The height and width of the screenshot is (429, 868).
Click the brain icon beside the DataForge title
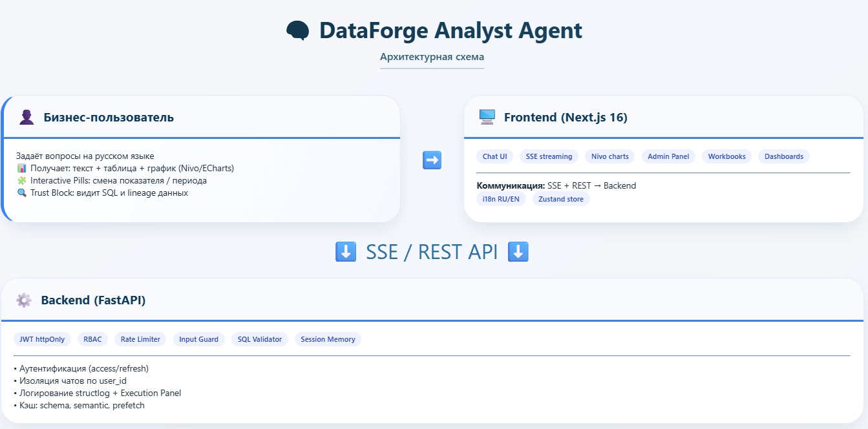point(297,31)
